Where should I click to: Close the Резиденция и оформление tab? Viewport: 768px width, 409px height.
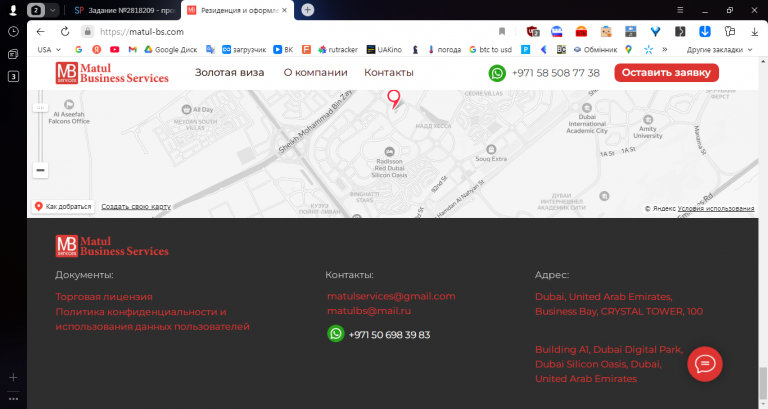[285, 10]
